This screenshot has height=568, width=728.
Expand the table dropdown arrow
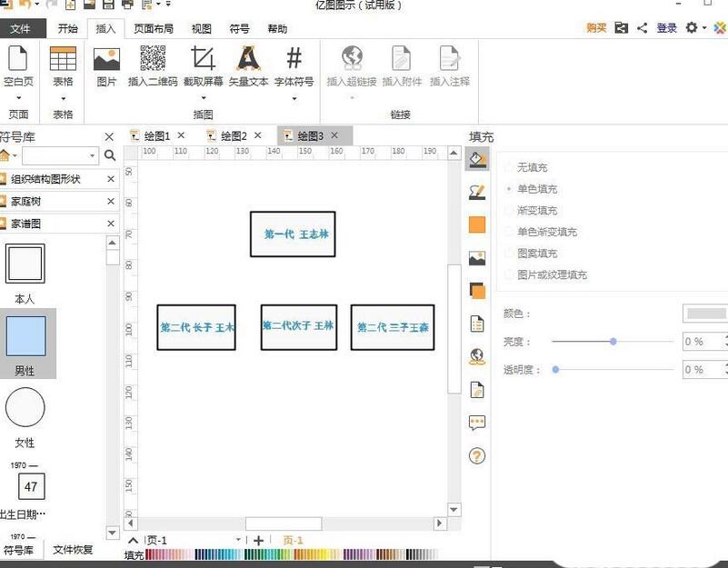point(62,100)
